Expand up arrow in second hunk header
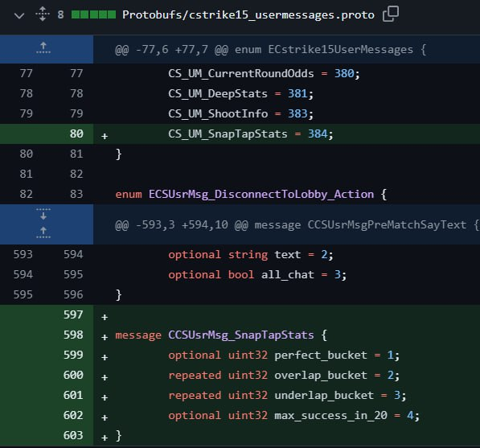480x448 pixels. [43, 232]
